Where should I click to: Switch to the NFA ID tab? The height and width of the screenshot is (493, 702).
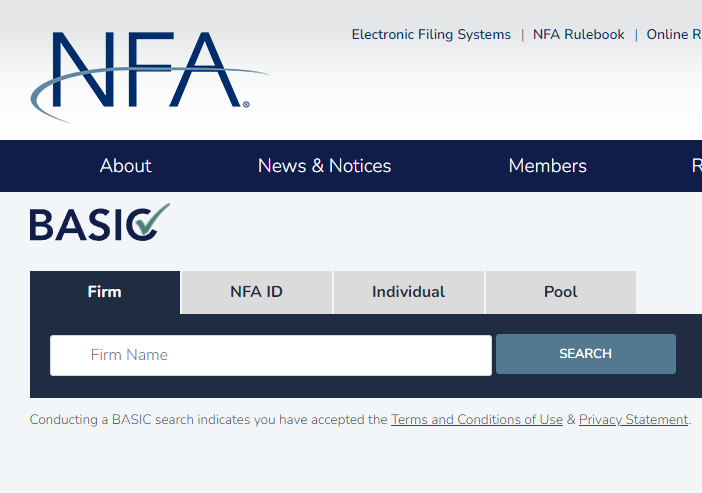[x=256, y=292]
